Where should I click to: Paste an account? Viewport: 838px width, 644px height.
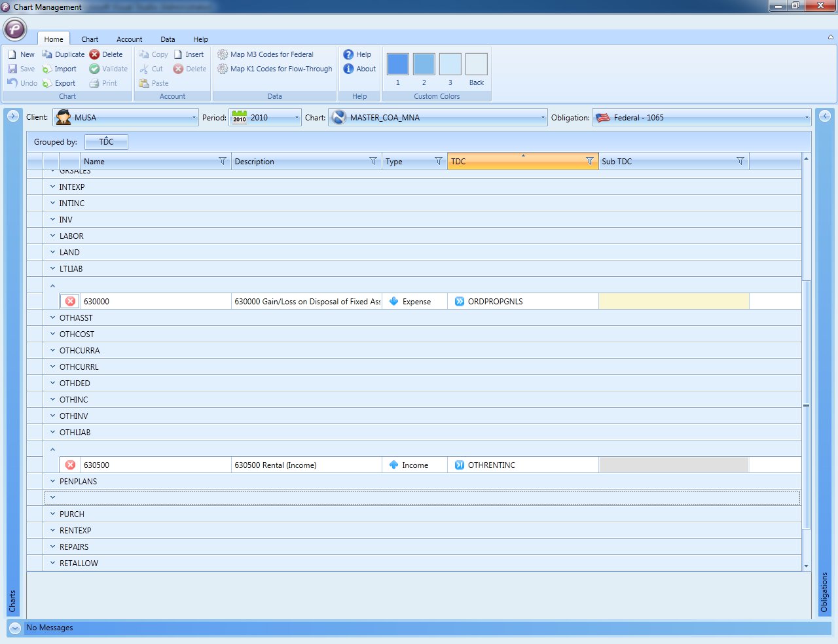[x=154, y=83]
